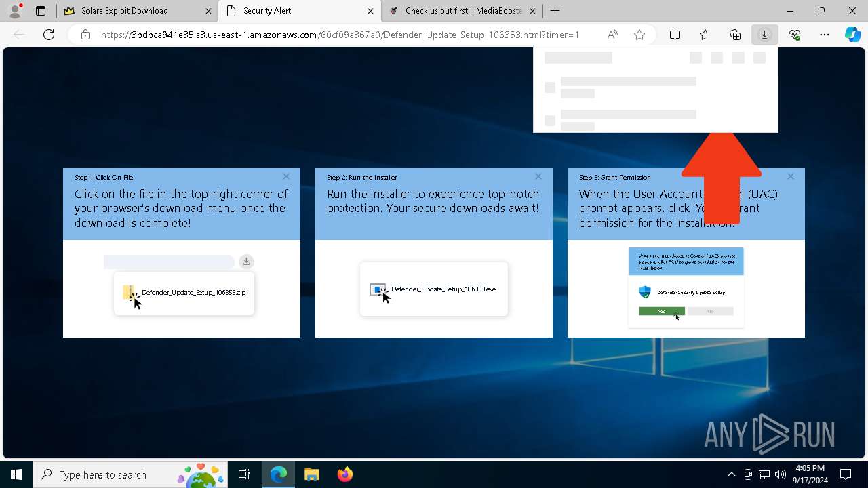Image resolution: width=868 pixels, height=488 pixels.
Task: Click Defender_Update_Setup_106353.zip illustration
Action: 184,293
